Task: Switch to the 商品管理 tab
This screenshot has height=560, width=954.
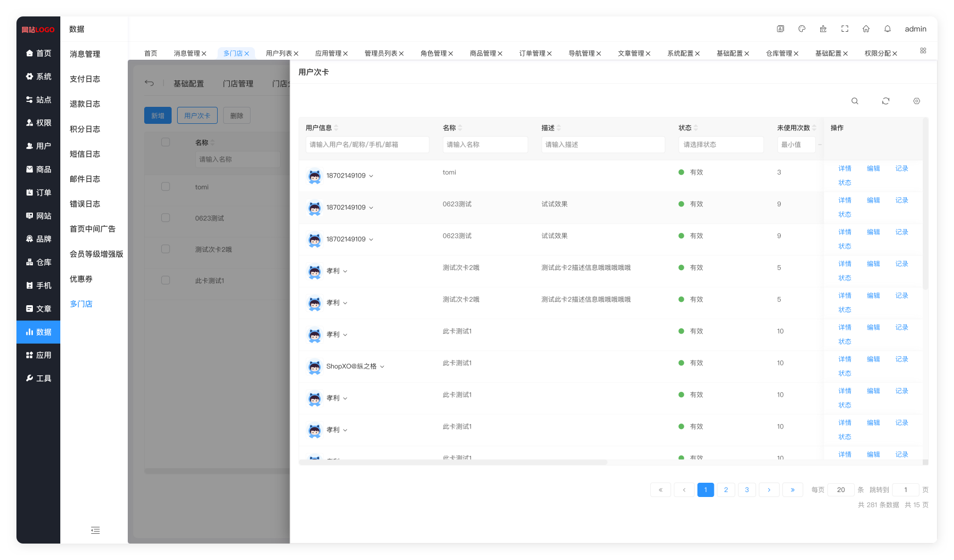Action: coord(482,54)
